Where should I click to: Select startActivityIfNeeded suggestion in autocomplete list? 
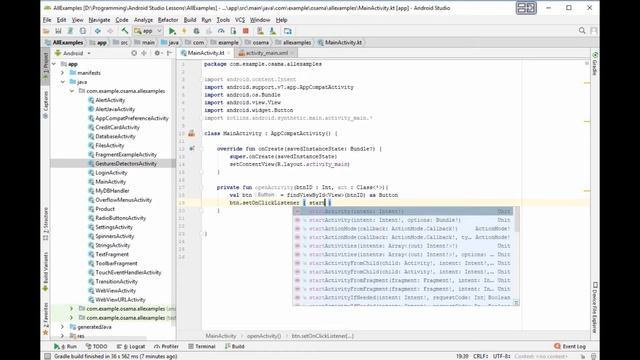pyautogui.click(x=403, y=298)
